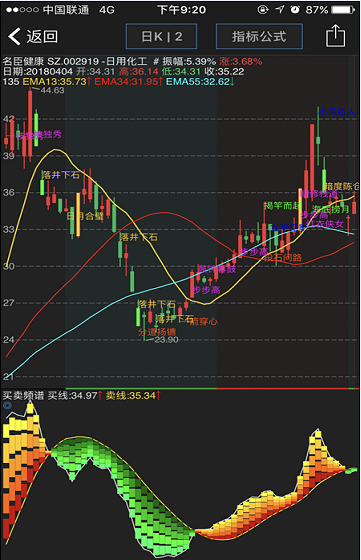Tap the location arrow status icon

(x=280, y=10)
